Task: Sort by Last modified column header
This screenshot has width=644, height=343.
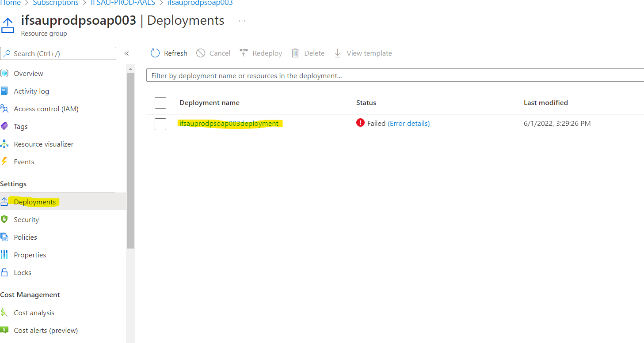Action: [x=546, y=102]
